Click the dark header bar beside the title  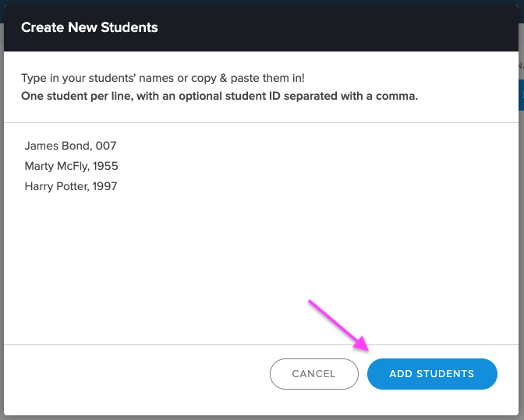(x=335, y=27)
